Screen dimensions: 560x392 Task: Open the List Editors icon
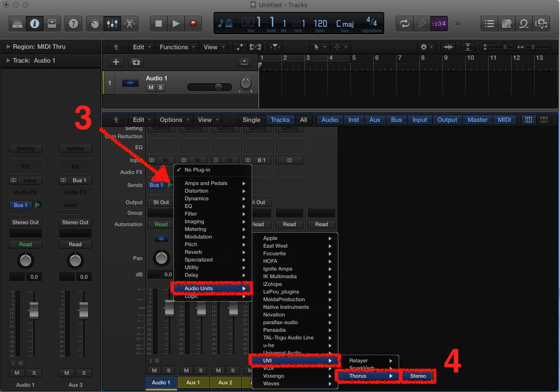(489, 24)
